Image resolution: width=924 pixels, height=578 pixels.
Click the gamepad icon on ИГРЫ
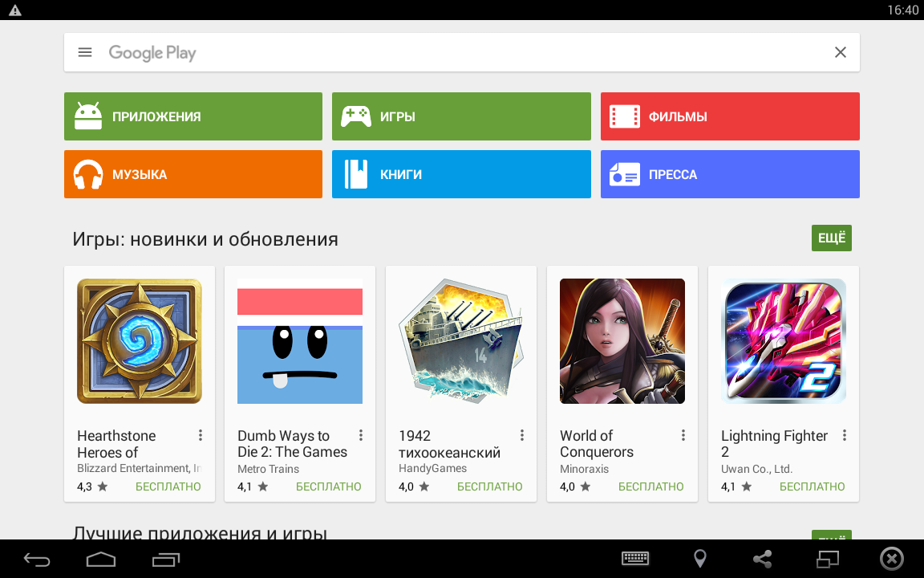coord(356,116)
